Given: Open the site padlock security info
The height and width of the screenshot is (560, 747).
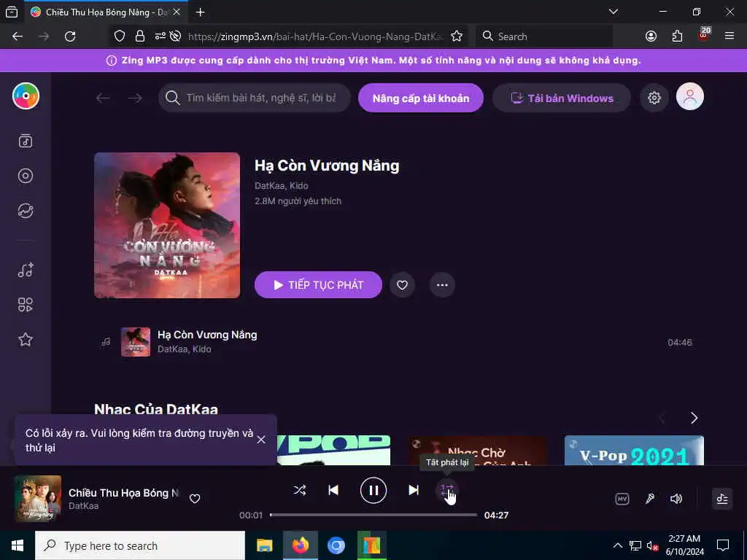Looking at the screenshot, I should coord(140,36).
